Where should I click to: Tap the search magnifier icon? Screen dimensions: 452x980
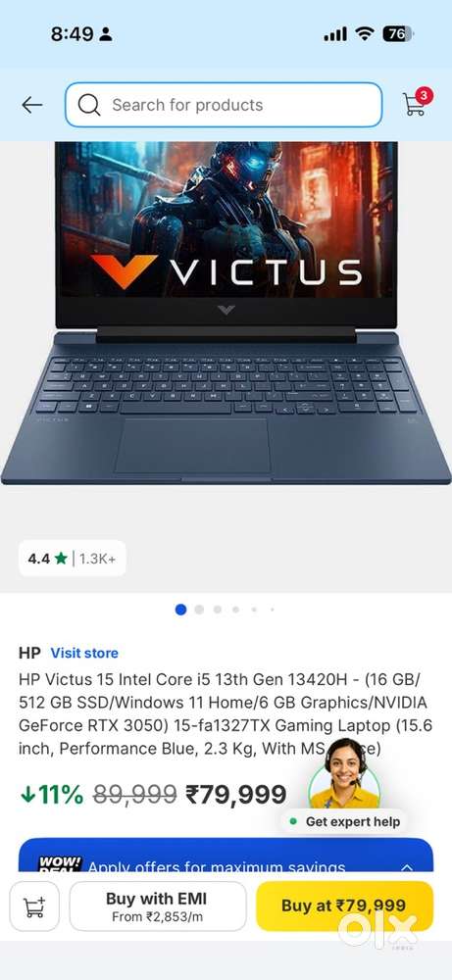point(89,105)
